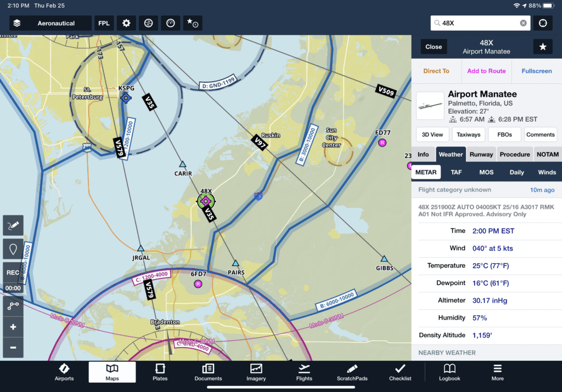Toggle the favorite star for Airport Manatee
562x392 pixels.
pyautogui.click(x=543, y=47)
